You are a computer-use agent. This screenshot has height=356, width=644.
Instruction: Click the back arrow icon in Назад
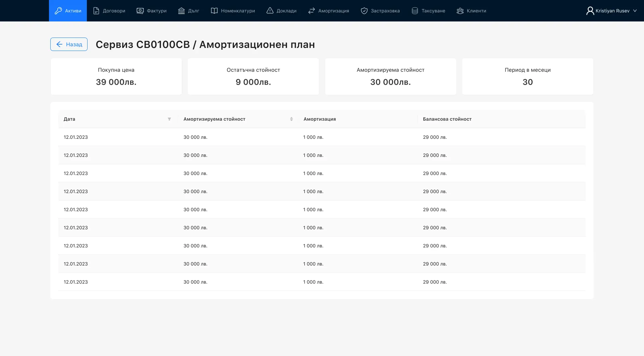pos(59,44)
